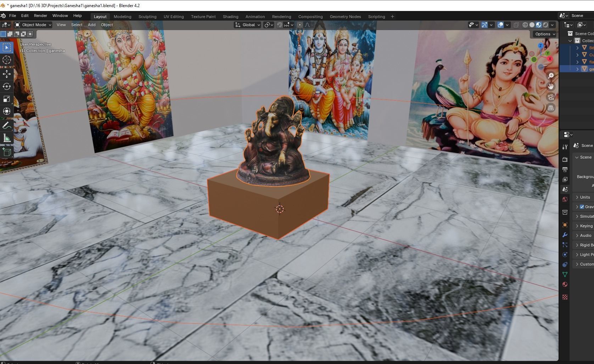594x364 pixels.
Task: Open the View Layer properties tab
Action: coord(565,180)
